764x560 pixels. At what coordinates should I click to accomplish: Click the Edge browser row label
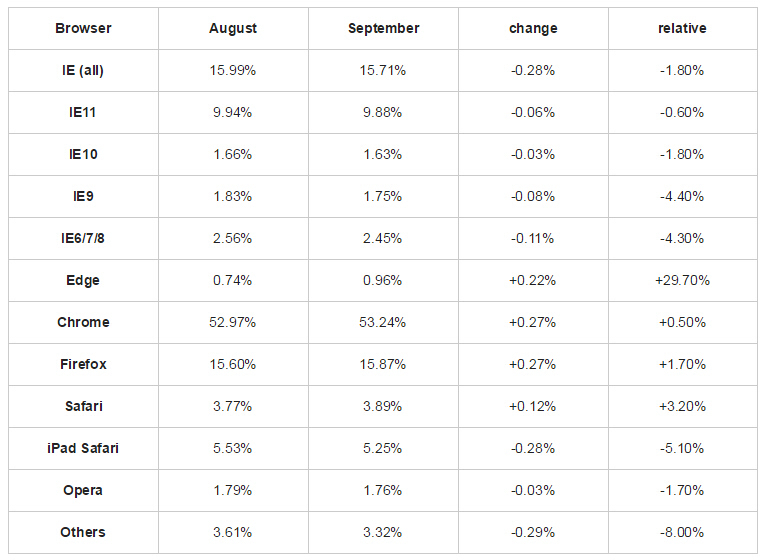[x=83, y=280]
